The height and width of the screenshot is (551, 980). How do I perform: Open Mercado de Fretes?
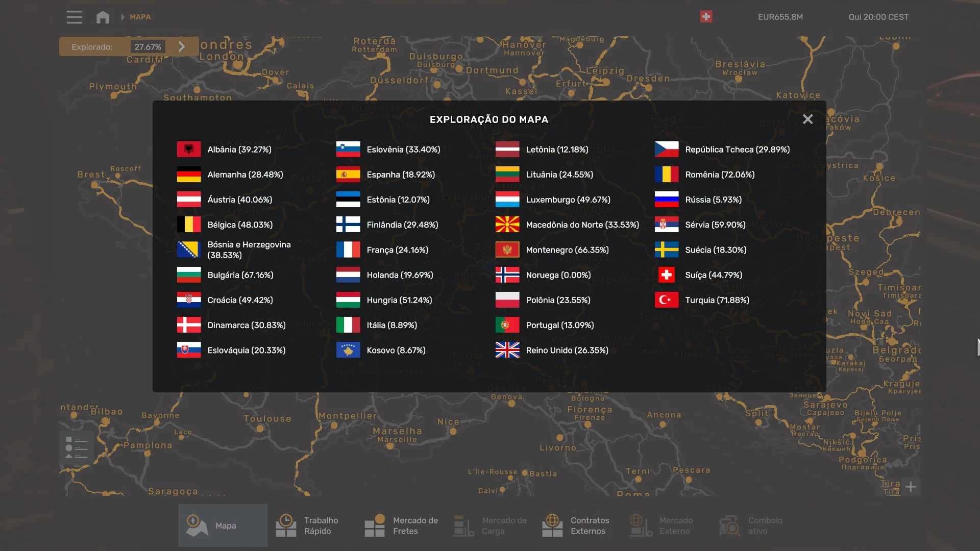pyautogui.click(x=402, y=525)
